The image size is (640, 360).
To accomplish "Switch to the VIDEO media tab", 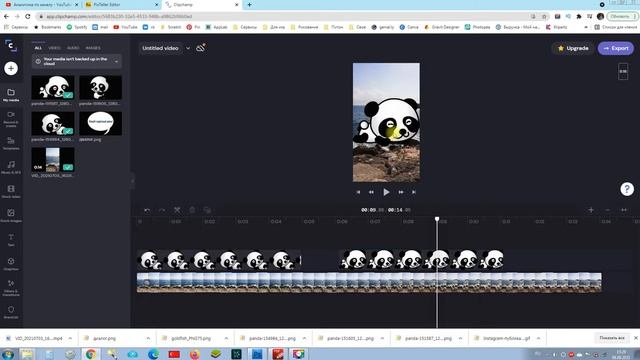I will click(x=54, y=48).
